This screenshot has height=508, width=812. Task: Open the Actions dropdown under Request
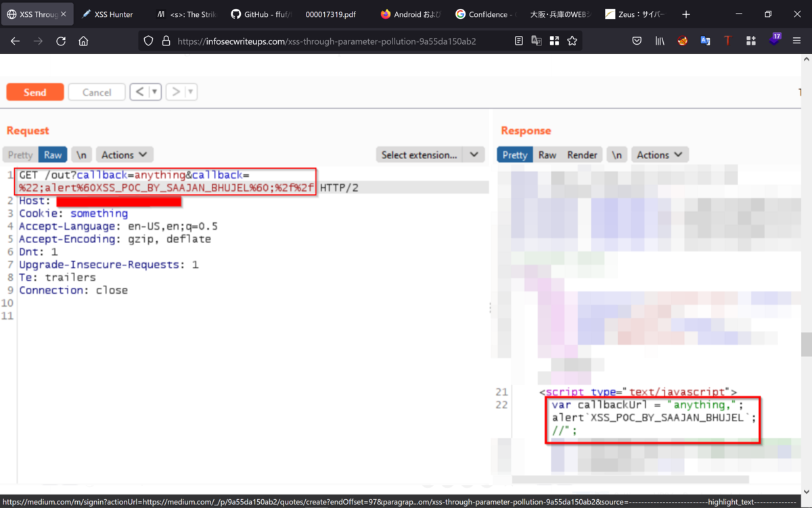click(x=124, y=154)
